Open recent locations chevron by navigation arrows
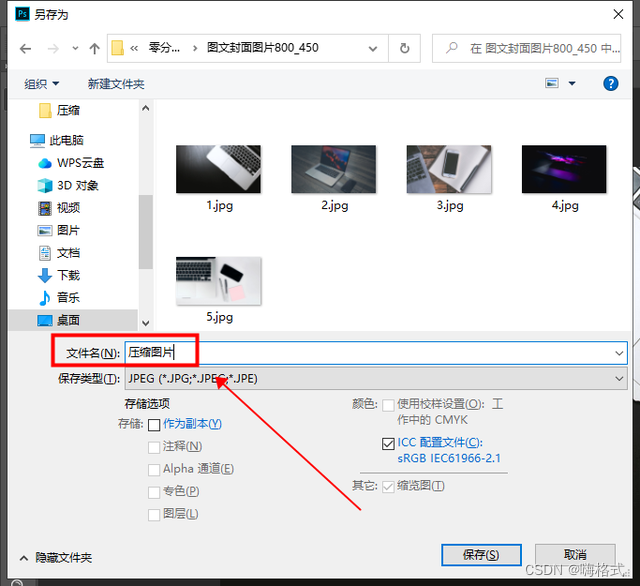Viewport: 640px width, 586px height. 75,49
